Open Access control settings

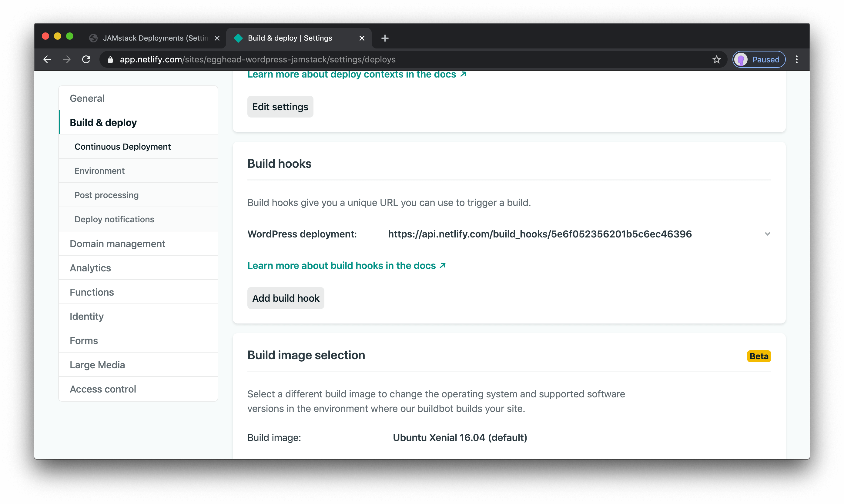(103, 389)
